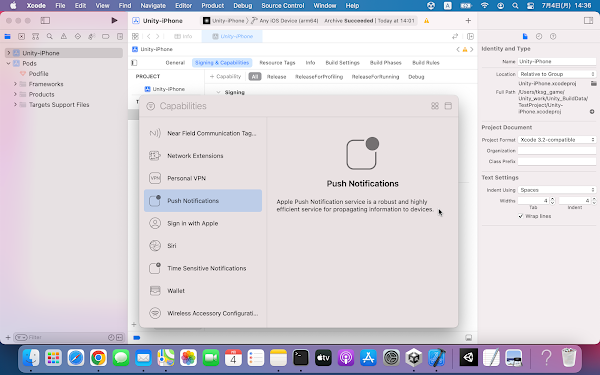Open the report navigator icon
Screen dimensions: 600x375
pyautogui.click(x=120, y=36)
